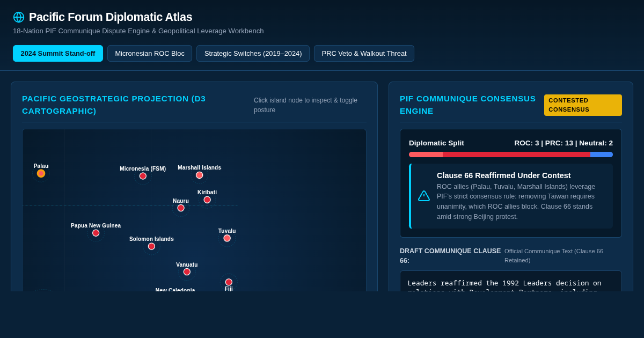This screenshot has width=644, height=338.
Task: Click inside the draft Clause 66 text box
Action: 511,281
